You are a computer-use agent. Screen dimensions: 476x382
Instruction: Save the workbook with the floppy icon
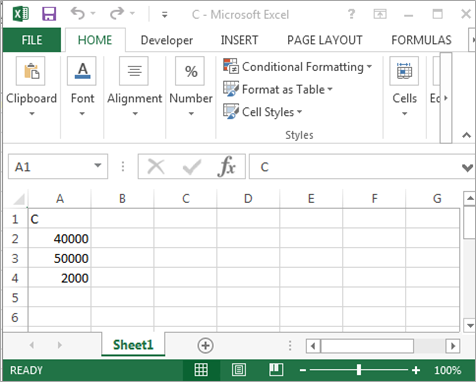pyautogui.click(x=49, y=14)
